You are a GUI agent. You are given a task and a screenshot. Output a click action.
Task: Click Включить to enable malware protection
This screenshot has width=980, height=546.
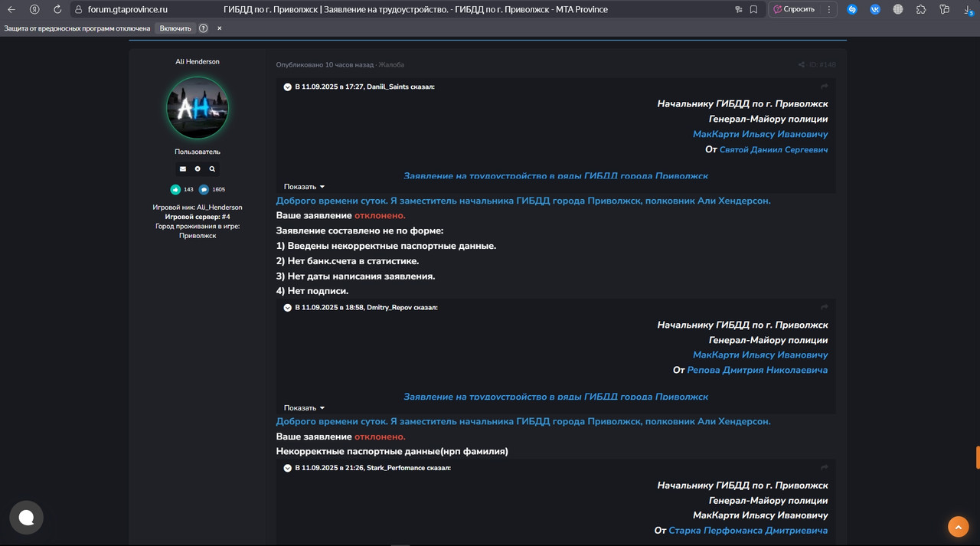175,28
